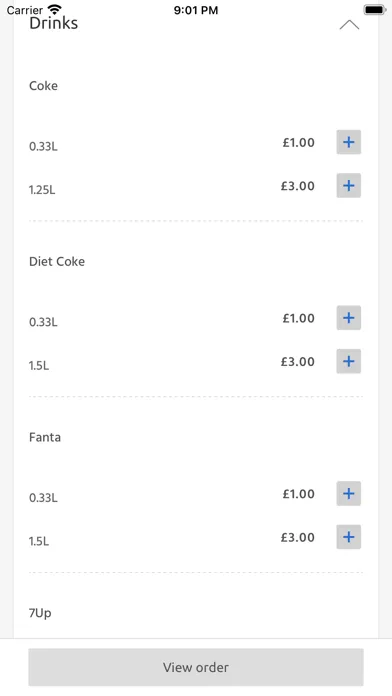Screen dimensions: 392x696
Task: Tap the Diet Coke item name
Action: (x=57, y=261)
